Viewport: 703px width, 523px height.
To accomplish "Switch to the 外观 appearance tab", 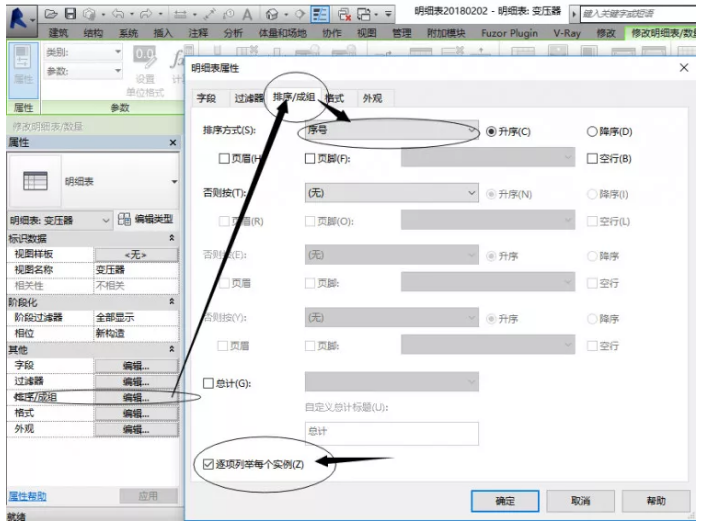I will coord(372,98).
